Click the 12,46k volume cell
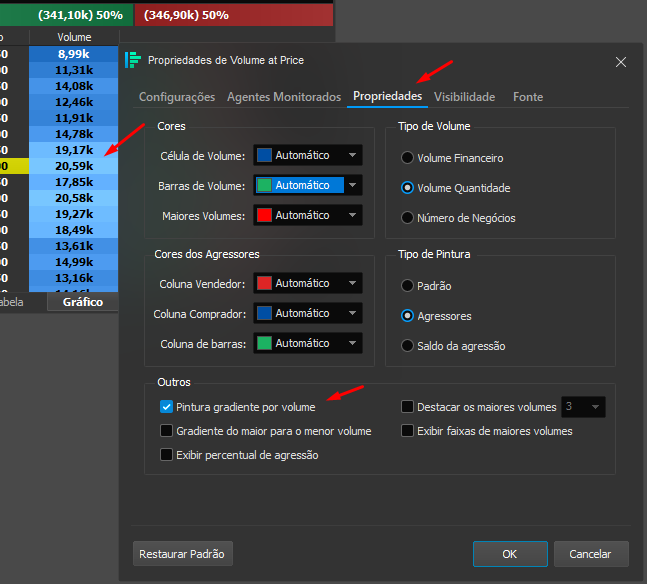The width and height of the screenshot is (647, 584). (x=73, y=102)
